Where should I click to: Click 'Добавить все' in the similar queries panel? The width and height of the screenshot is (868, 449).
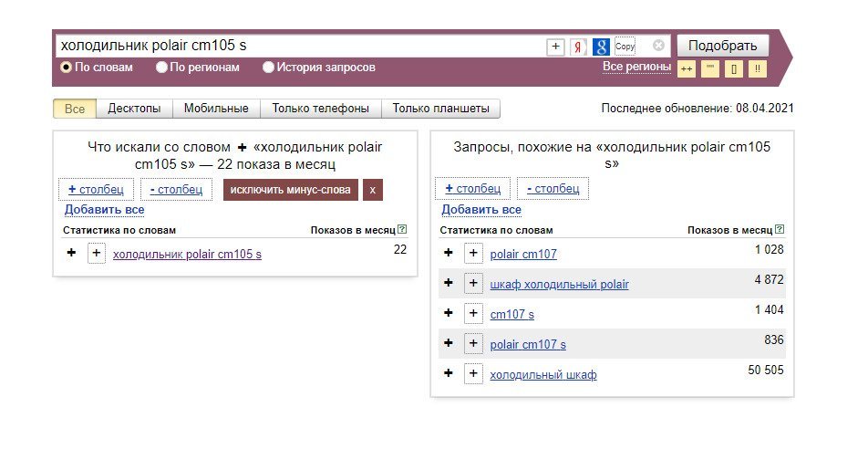[x=481, y=210]
